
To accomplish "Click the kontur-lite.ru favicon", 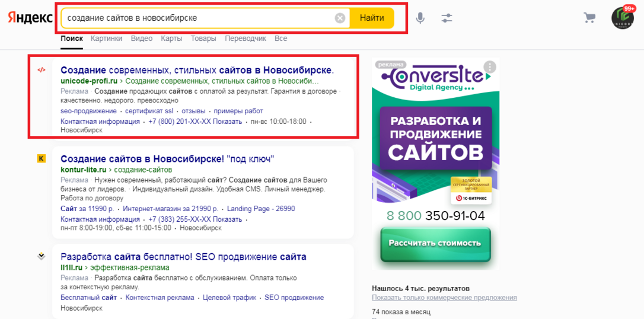I will (x=41, y=158).
